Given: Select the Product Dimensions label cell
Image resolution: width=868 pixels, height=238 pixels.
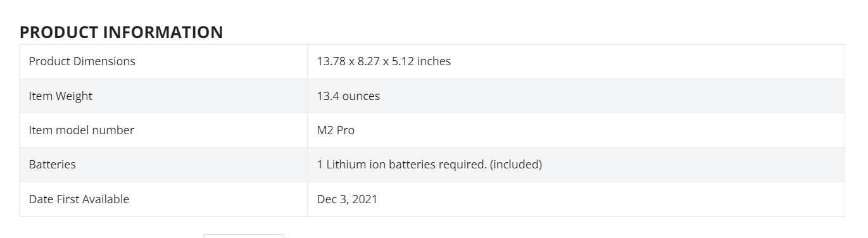Looking at the screenshot, I should click(x=163, y=61).
